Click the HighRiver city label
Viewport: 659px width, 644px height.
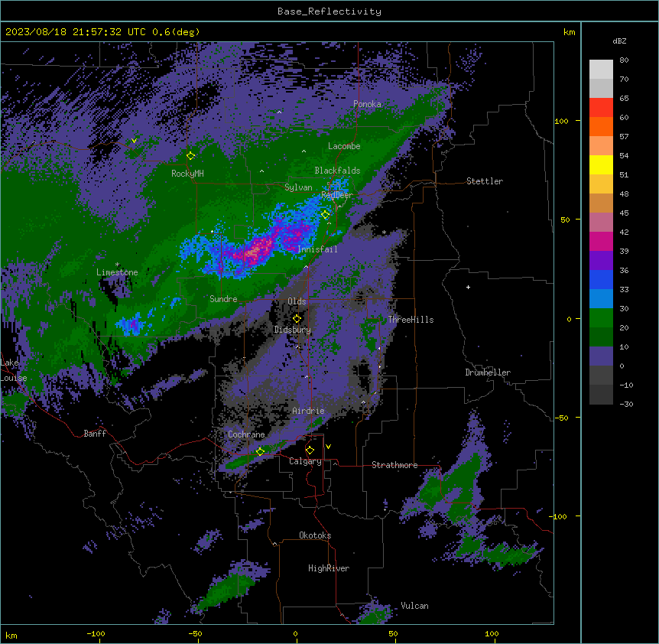[x=329, y=568]
